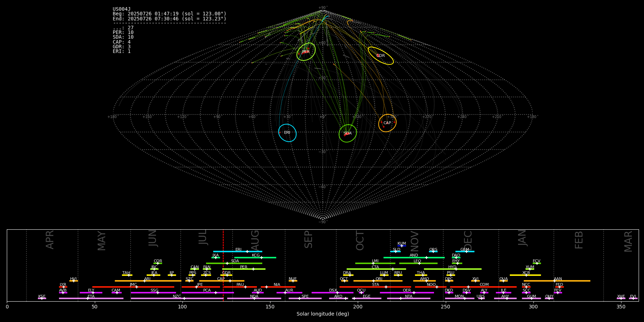Click the CAP radiant circle on the sky map
The width and height of the screenshot is (644, 322).
(387, 123)
